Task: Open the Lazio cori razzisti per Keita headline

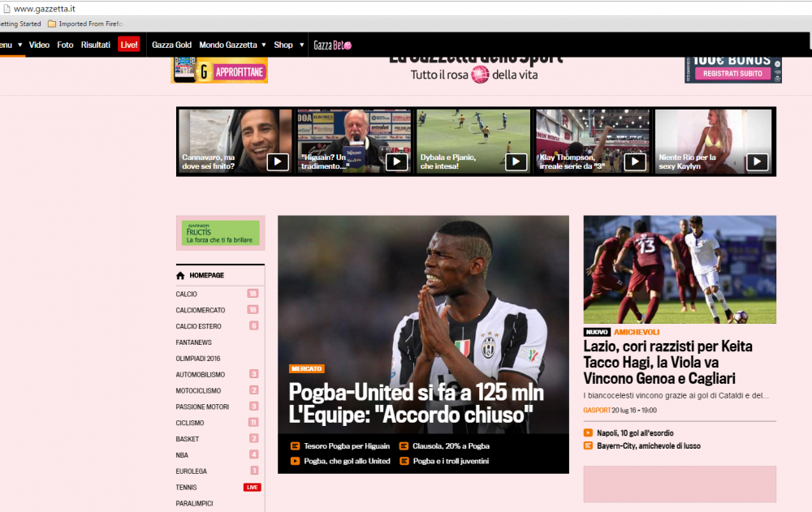Action: (668, 362)
